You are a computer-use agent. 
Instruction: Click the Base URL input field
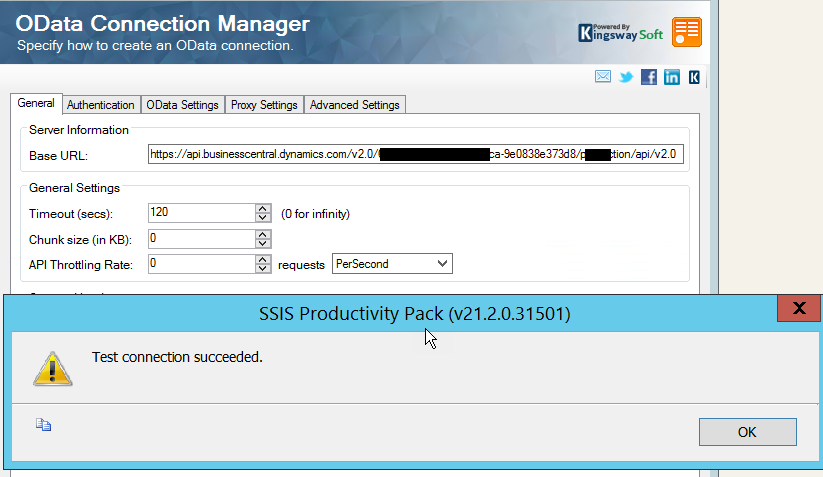[416, 154]
